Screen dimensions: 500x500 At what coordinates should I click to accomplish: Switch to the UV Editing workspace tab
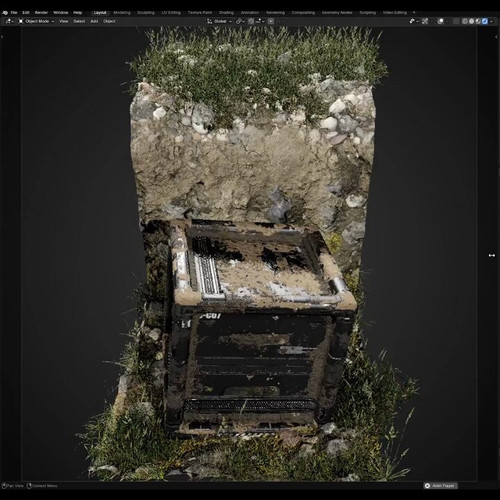pyautogui.click(x=171, y=13)
